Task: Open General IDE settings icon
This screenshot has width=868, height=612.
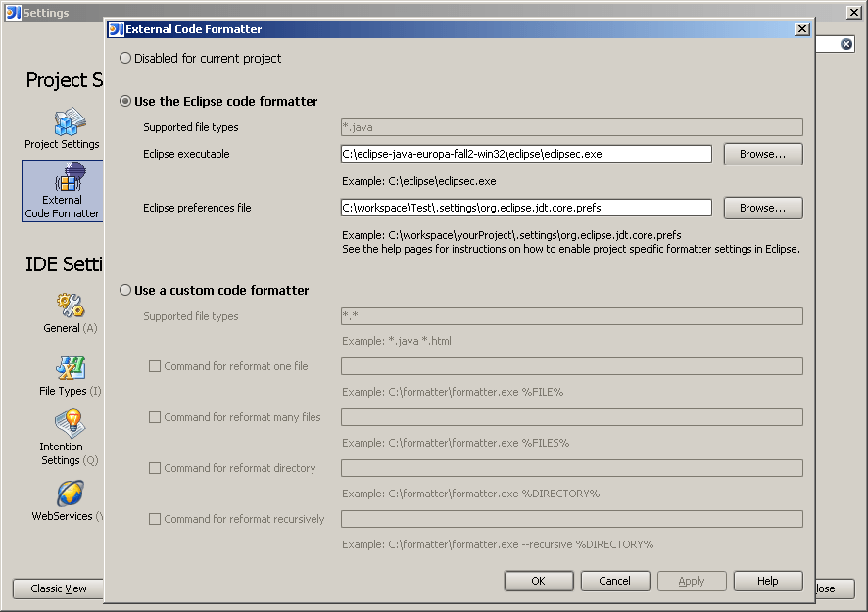Action: (70, 305)
